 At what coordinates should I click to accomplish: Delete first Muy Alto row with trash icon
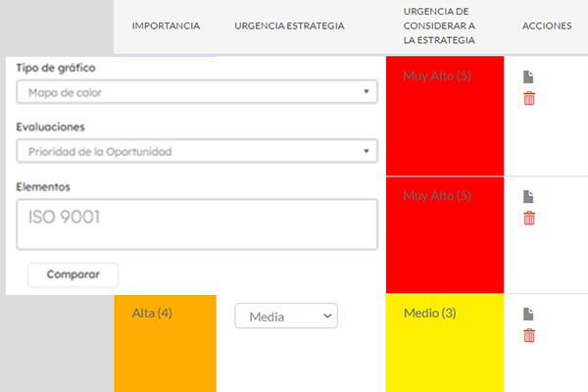coord(529,98)
